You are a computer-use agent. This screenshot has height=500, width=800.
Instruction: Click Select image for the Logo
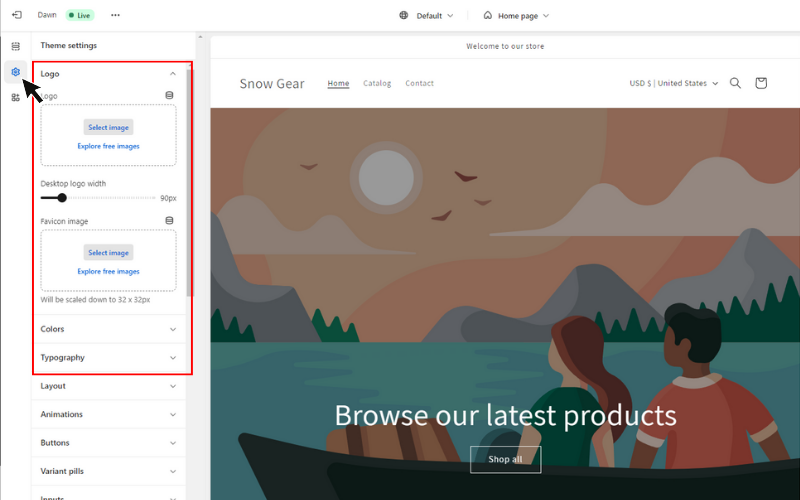click(x=108, y=128)
